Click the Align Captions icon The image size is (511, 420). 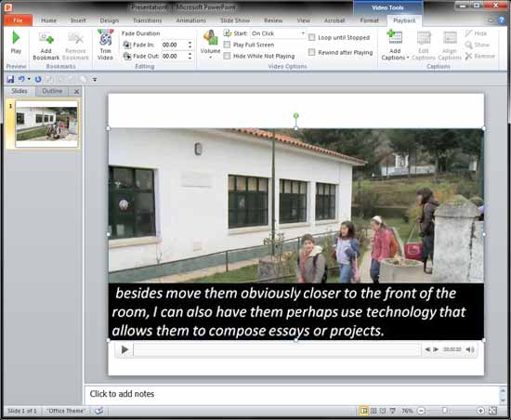point(450,38)
